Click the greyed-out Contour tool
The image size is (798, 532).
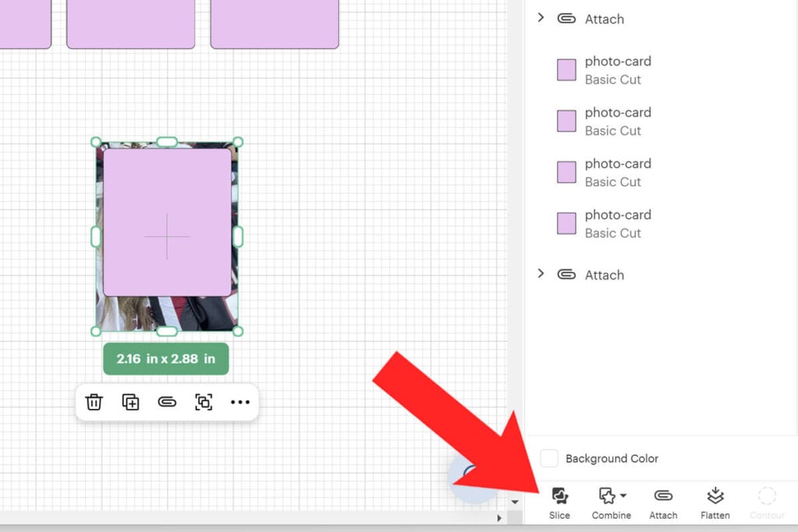[x=767, y=496]
